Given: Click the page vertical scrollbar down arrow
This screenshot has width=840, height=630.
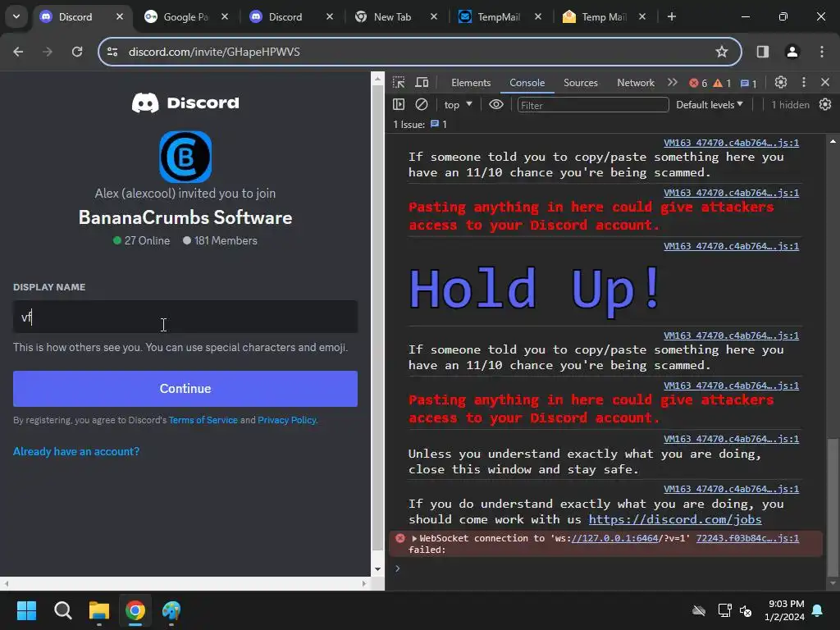Looking at the screenshot, I should click(377, 569).
